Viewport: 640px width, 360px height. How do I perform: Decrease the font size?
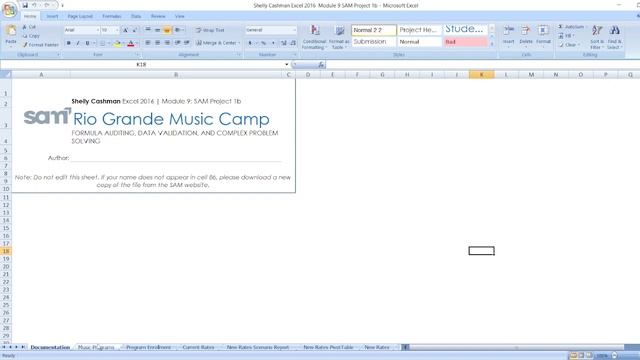click(135, 30)
